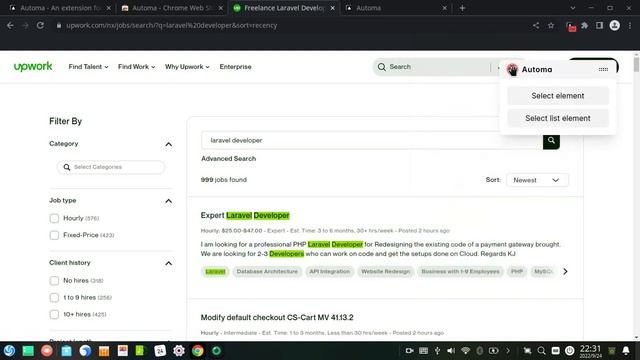This screenshot has height=360, width=640.
Task: Show more skill tags with right arrow
Action: tap(565, 271)
